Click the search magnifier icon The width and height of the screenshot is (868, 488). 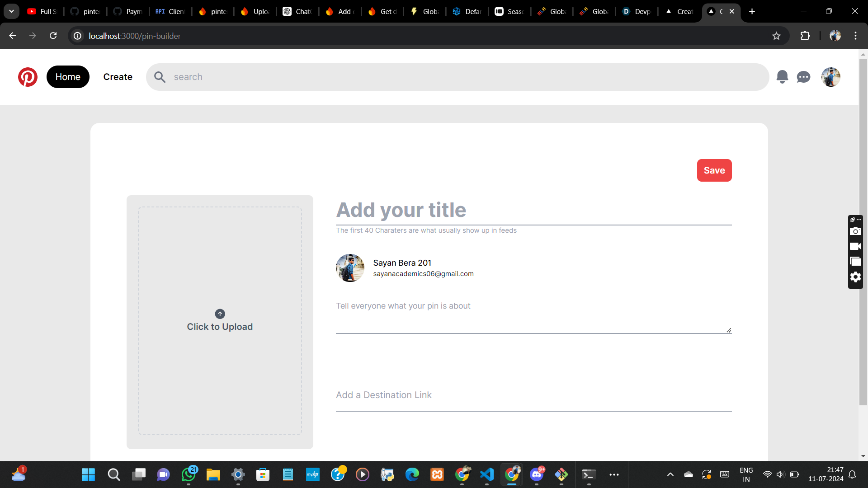point(160,77)
